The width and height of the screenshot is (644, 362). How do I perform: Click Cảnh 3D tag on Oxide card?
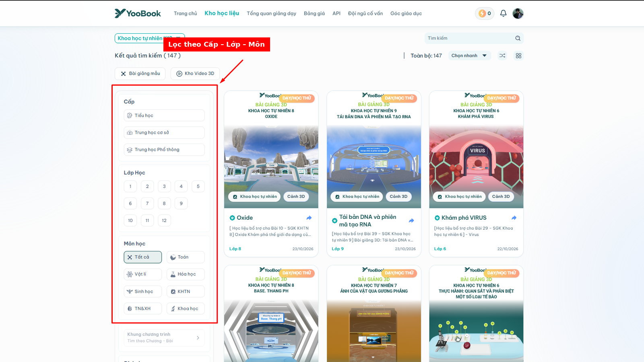pyautogui.click(x=296, y=197)
